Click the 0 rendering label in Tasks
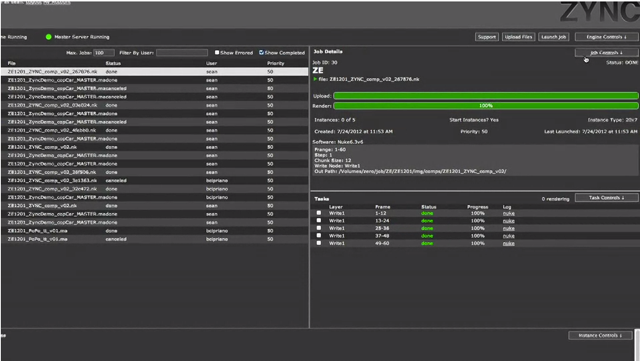The height and width of the screenshot is (361, 640). click(555, 199)
